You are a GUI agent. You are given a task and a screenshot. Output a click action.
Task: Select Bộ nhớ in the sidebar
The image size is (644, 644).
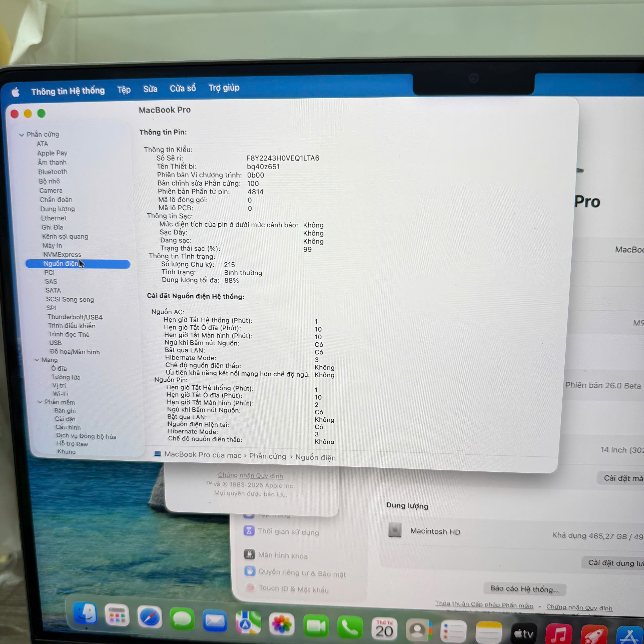(49, 181)
